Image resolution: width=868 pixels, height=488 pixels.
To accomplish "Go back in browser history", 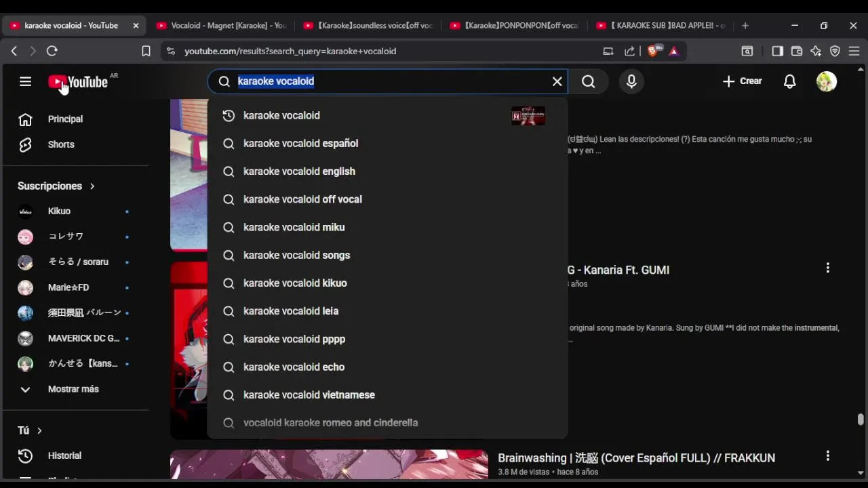I will (14, 51).
